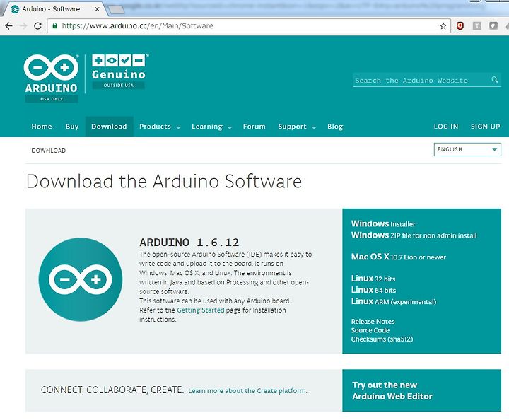Click the large Arduino infinity logo circle
This screenshot has width=509, height=420.
[81, 279]
